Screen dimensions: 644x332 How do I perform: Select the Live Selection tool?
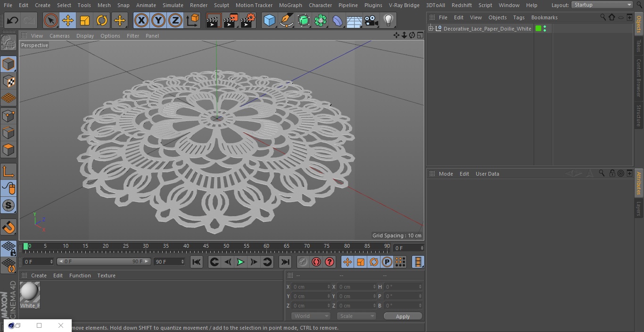[51, 20]
